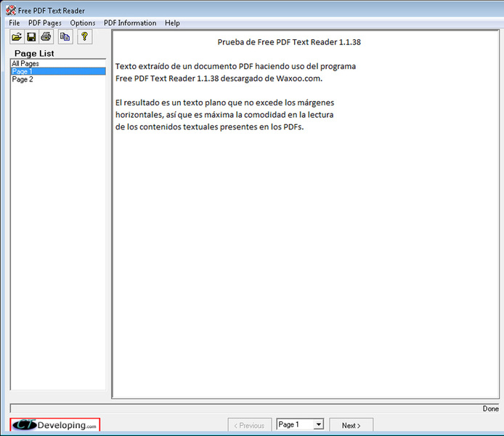Open the Options menu
This screenshot has height=436, width=504.
83,23
